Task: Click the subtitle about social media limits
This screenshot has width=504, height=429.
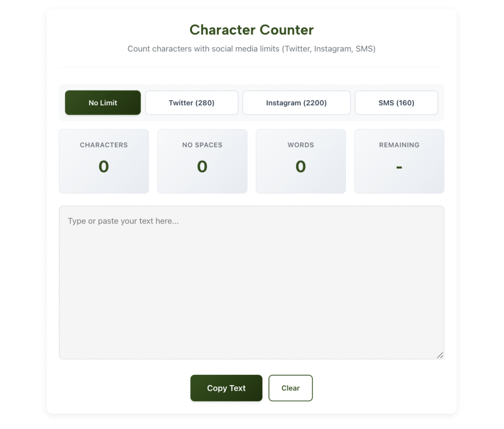Action: (x=252, y=49)
